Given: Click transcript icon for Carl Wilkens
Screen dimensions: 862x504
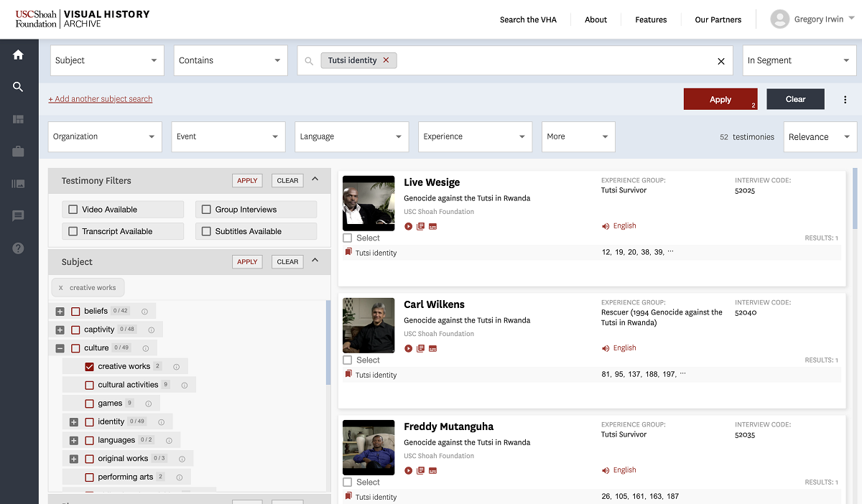Looking at the screenshot, I should pyautogui.click(x=420, y=349).
